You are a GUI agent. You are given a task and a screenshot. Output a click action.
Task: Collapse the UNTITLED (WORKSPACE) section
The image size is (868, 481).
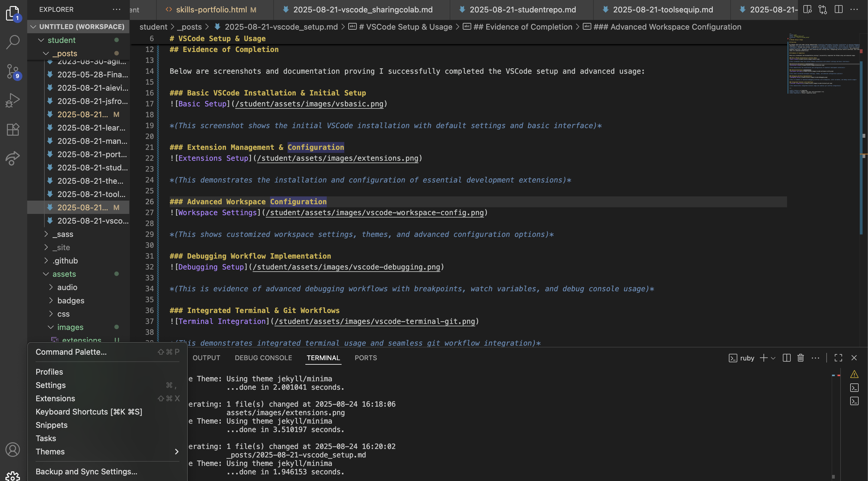tap(78, 27)
